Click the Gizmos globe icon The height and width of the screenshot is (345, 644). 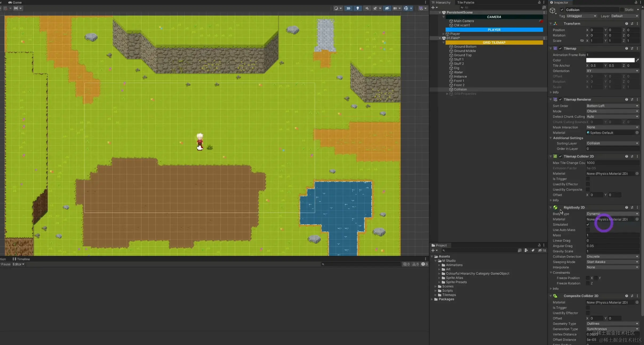click(x=406, y=8)
